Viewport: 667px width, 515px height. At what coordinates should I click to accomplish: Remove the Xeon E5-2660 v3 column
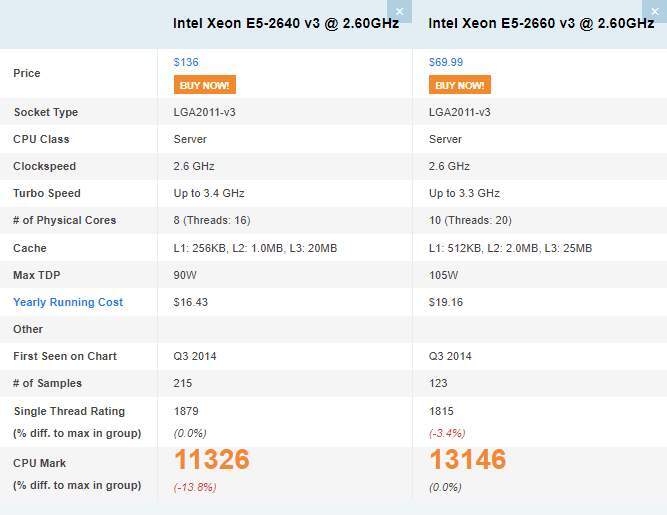655,11
